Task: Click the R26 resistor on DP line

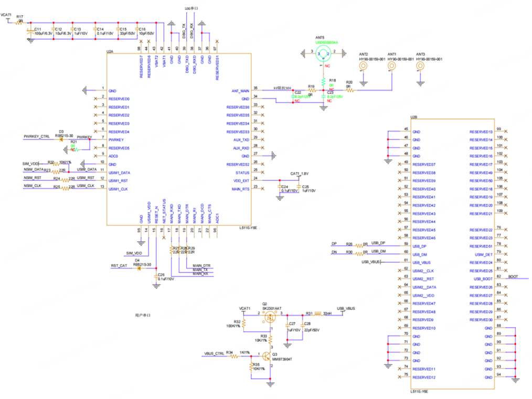Action: click(359, 246)
